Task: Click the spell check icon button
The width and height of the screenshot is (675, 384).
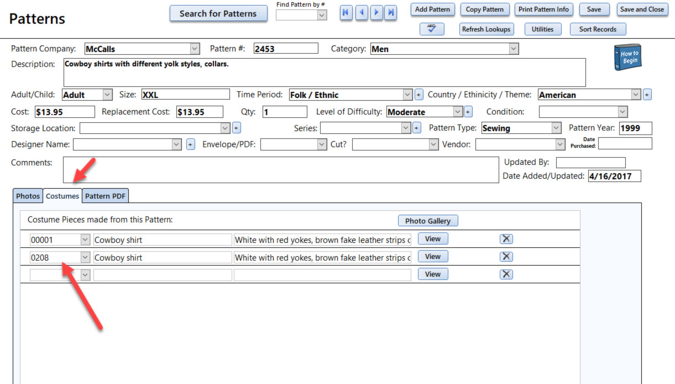Action: tap(432, 29)
